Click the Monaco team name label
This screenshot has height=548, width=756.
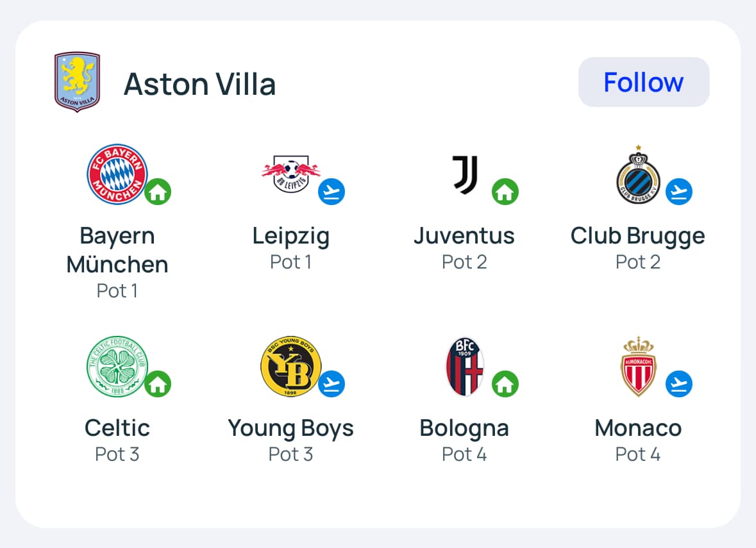pos(638,428)
